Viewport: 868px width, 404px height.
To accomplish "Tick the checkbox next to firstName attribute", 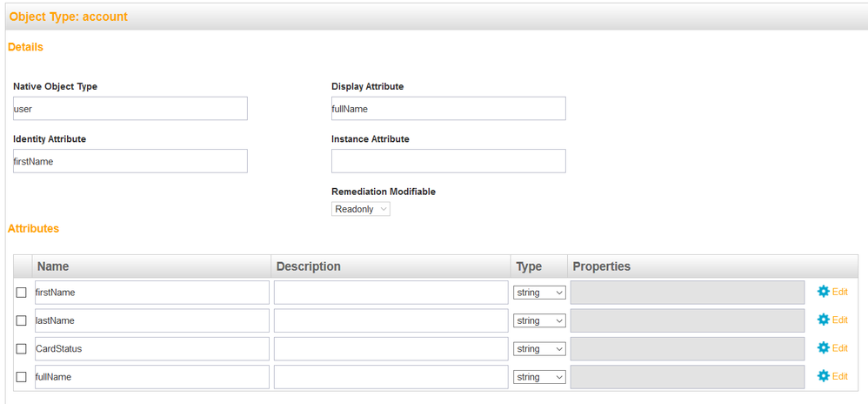I will tap(22, 293).
